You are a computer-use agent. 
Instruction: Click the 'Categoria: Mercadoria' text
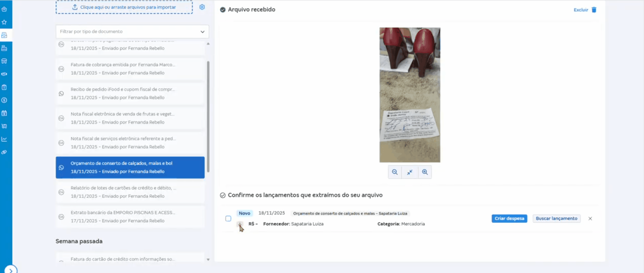[401, 224]
